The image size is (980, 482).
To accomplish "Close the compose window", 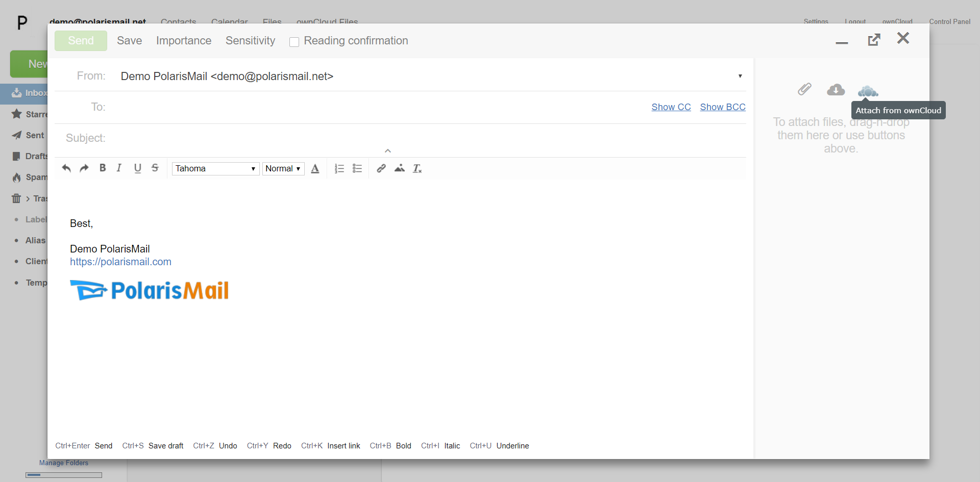I will tap(903, 38).
